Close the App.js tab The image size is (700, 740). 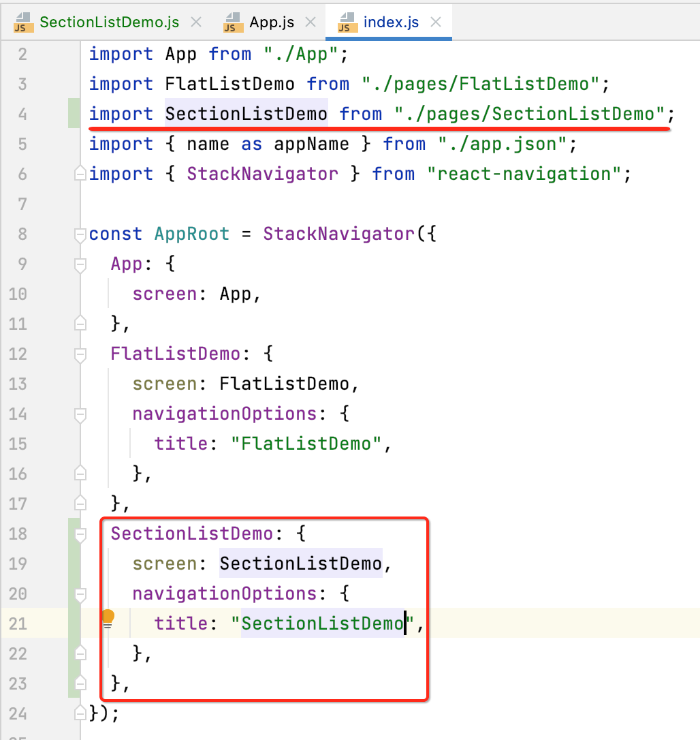point(311,22)
